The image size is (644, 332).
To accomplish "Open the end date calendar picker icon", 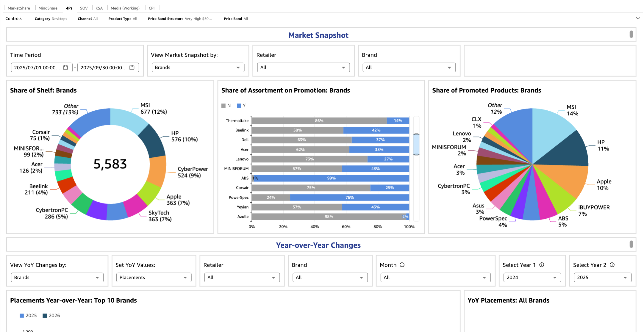I will coord(132,68).
